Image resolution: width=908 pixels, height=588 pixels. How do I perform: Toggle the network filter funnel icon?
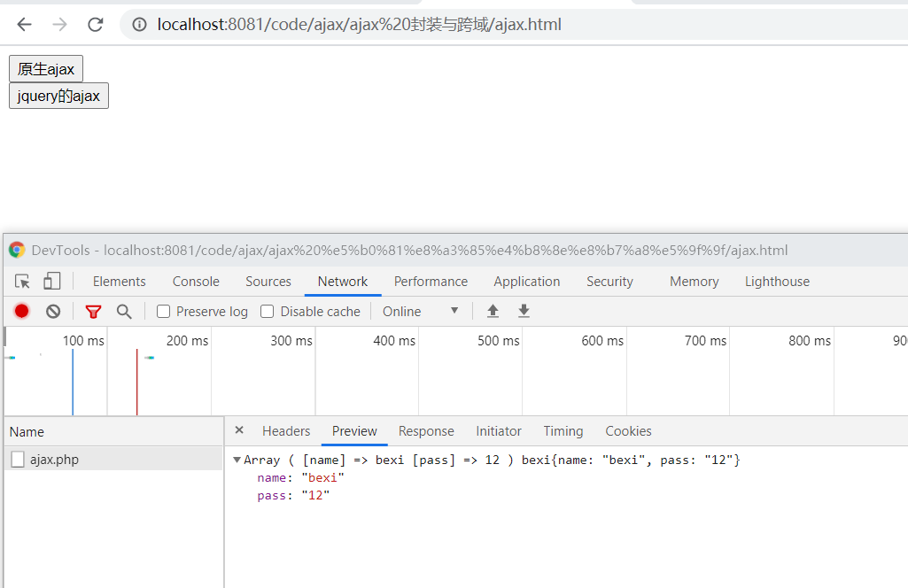(x=93, y=312)
